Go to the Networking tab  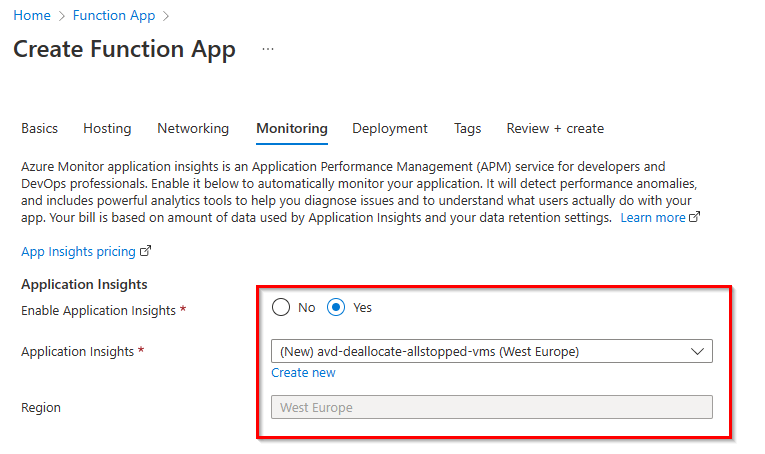193,128
